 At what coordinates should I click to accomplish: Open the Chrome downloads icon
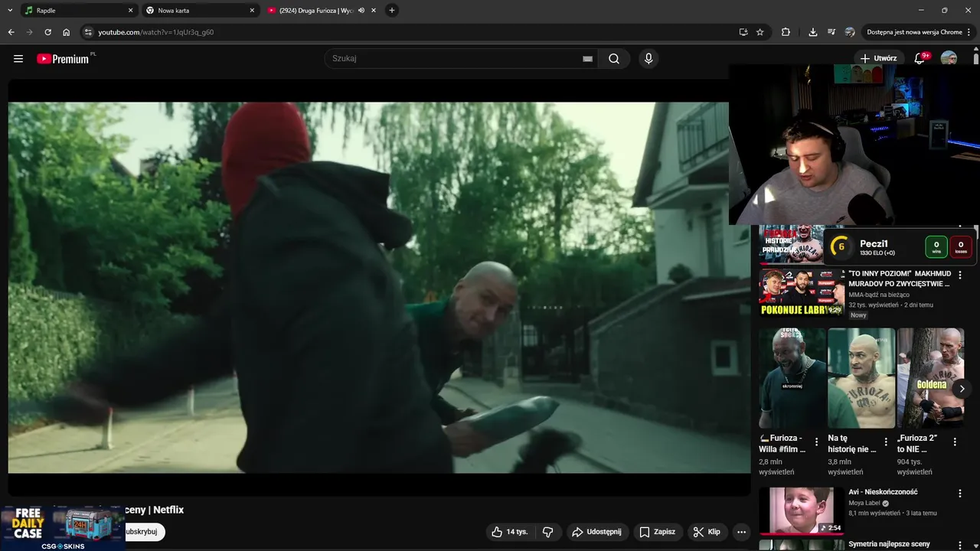click(812, 32)
